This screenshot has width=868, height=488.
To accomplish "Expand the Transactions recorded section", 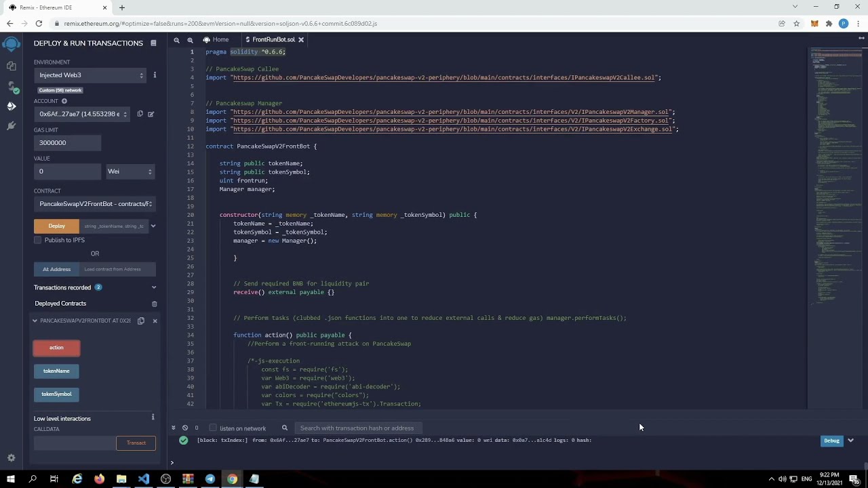I will 153,287.
